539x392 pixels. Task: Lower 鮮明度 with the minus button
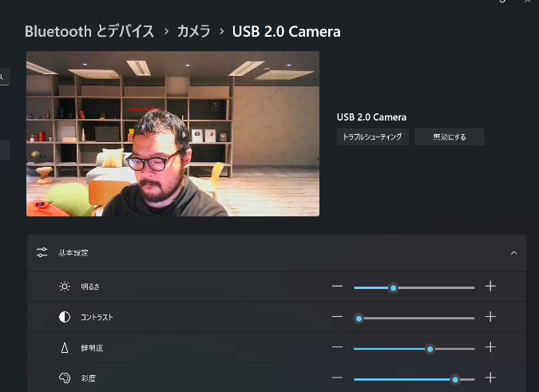(337, 348)
